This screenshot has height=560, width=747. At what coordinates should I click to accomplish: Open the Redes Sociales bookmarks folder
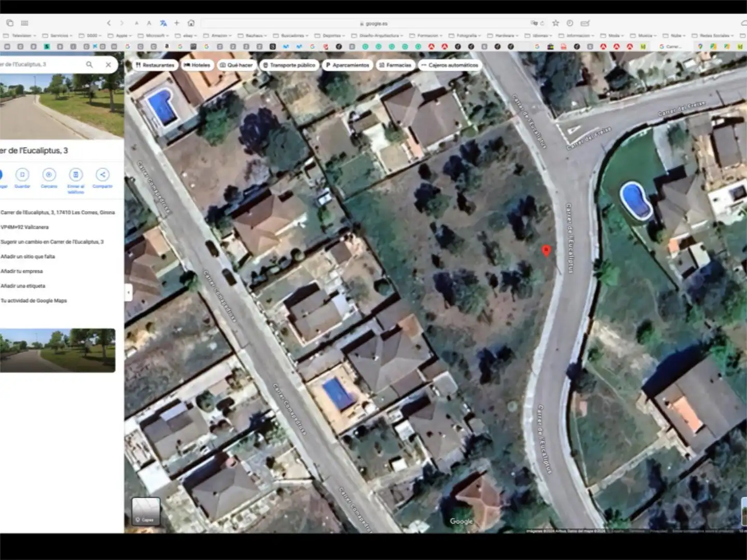click(714, 36)
